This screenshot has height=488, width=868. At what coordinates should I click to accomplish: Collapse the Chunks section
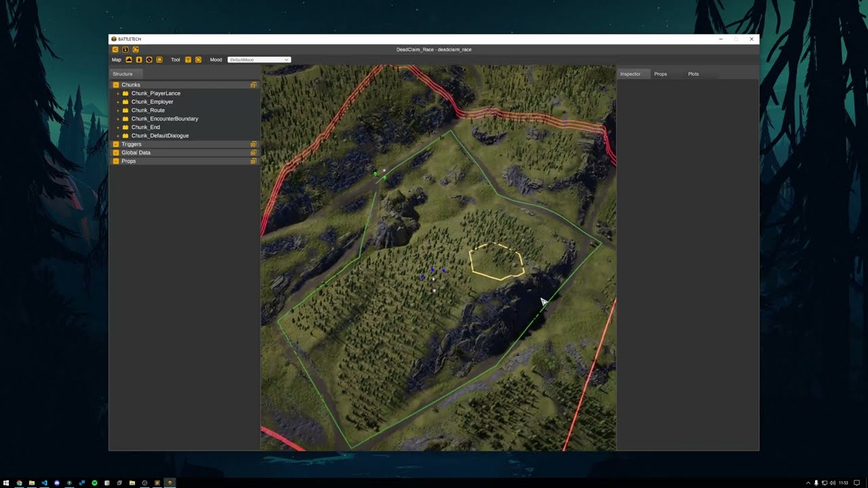(x=116, y=85)
